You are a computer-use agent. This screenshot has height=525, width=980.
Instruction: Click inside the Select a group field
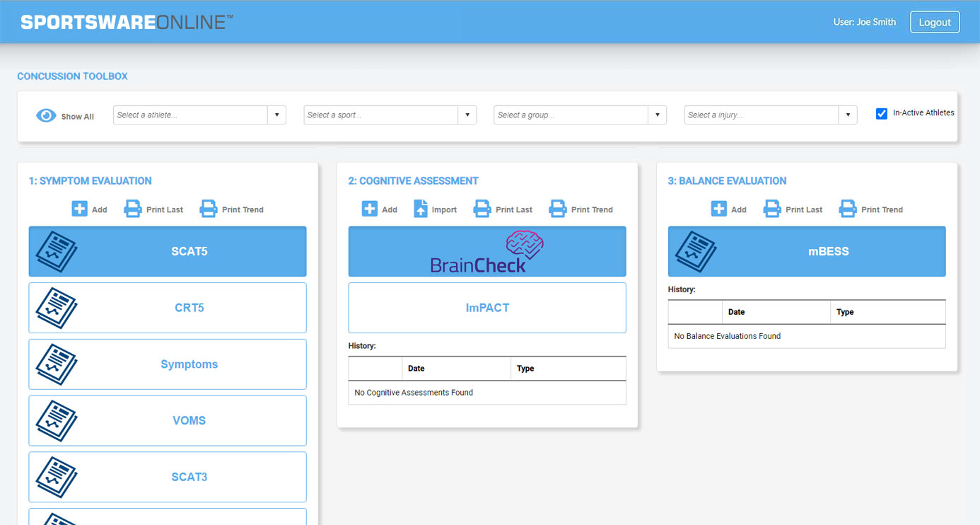[571, 115]
